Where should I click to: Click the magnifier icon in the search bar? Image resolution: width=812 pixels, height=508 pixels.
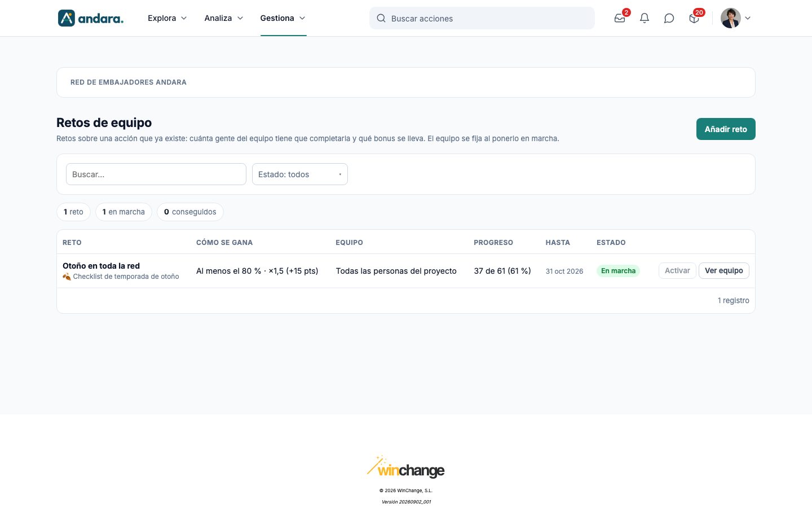pyautogui.click(x=381, y=18)
